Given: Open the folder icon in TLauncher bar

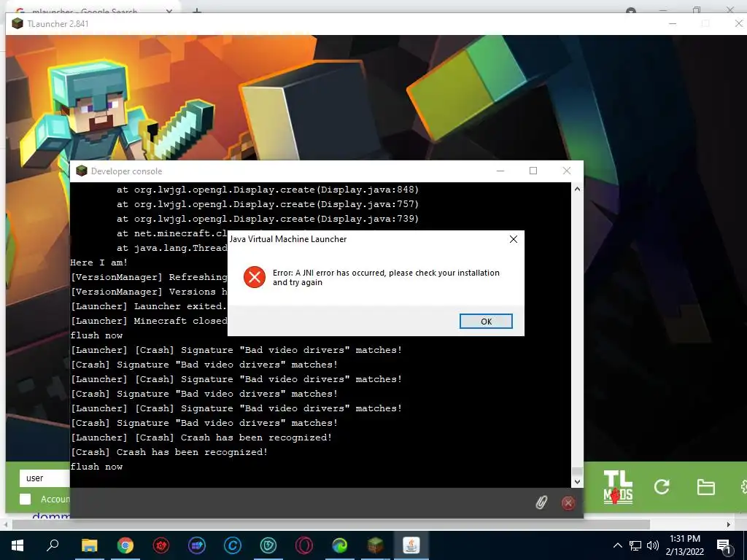Looking at the screenshot, I should (705, 487).
